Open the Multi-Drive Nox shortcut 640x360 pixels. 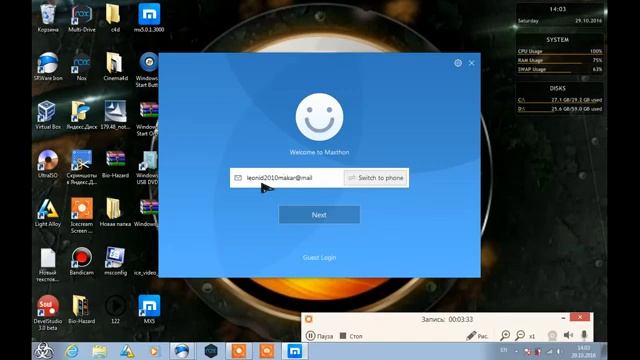coord(82,18)
